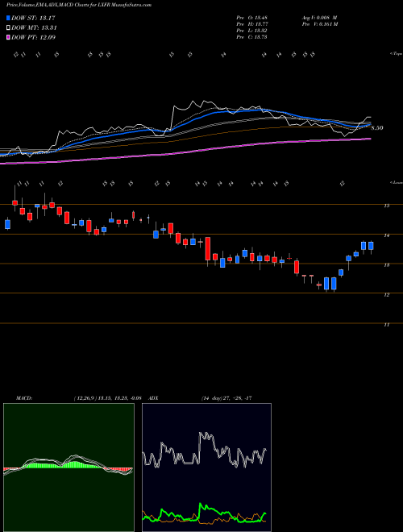The image size is (403, 532).
Task: Click the '<-Tops' label at right edge
Action: click(x=396, y=54)
